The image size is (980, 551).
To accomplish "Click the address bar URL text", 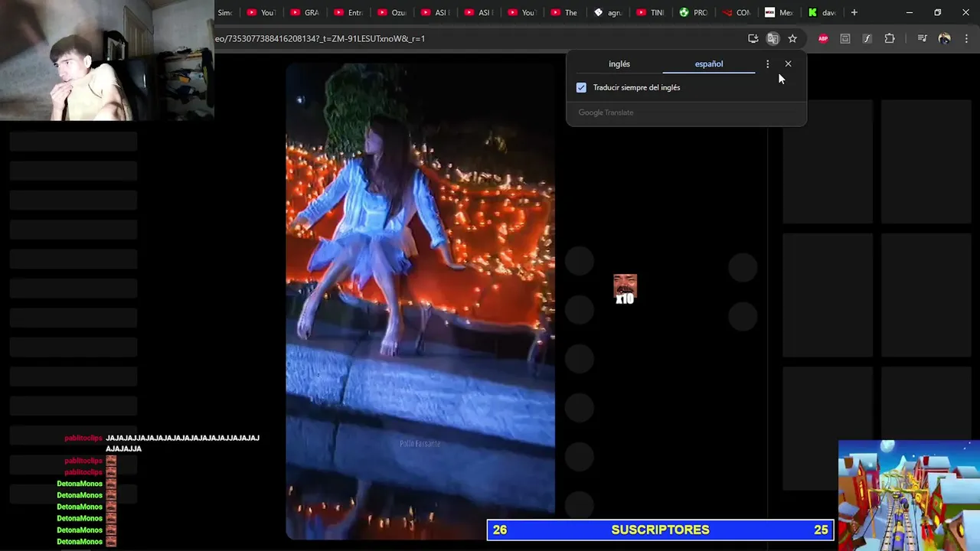I will click(320, 38).
